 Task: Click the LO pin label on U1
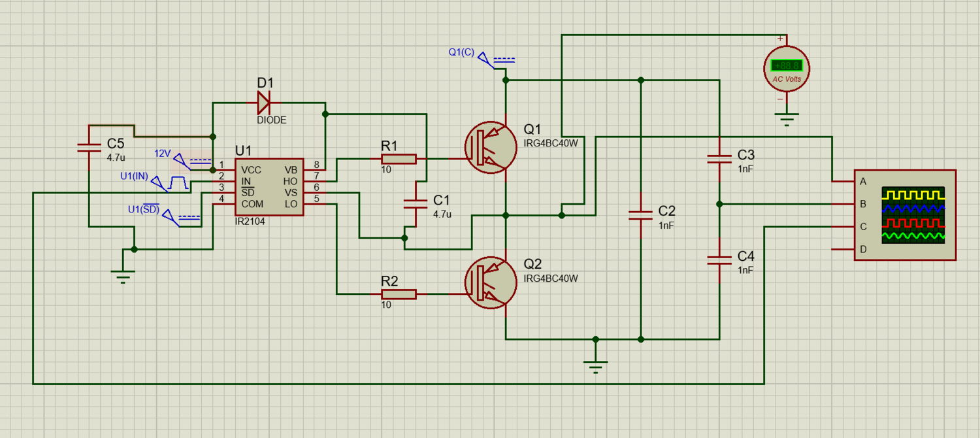(291, 204)
